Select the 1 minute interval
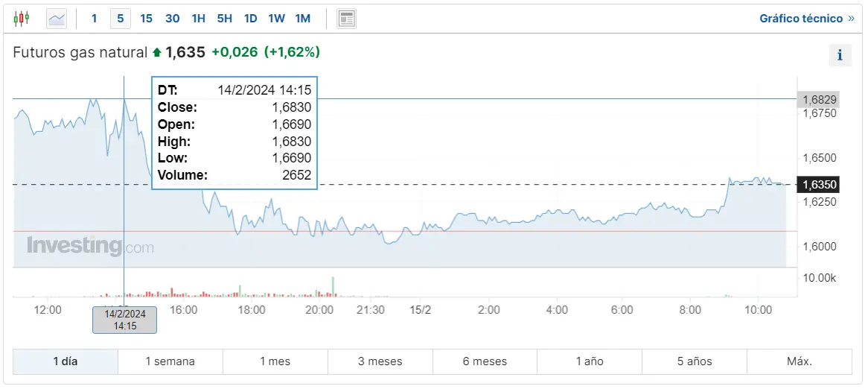 point(94,19)
